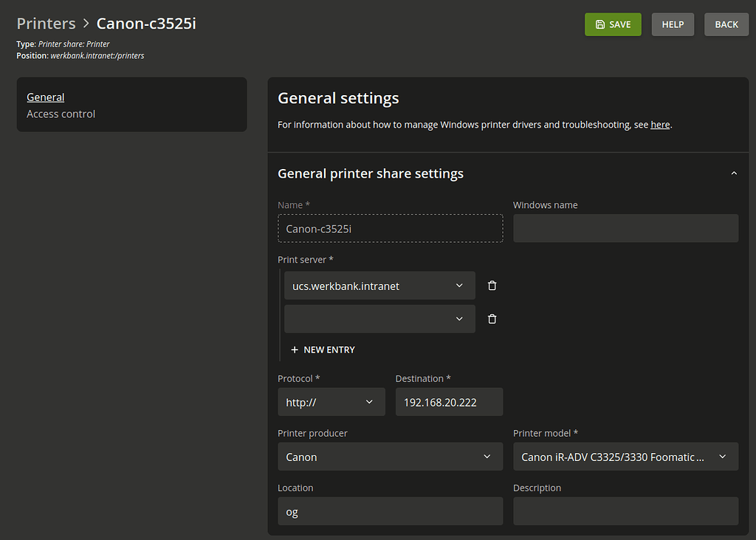Viewport: 756px width, 540px height.
Task: Click the Windows name input field
Action: click(x=625, y=228)
